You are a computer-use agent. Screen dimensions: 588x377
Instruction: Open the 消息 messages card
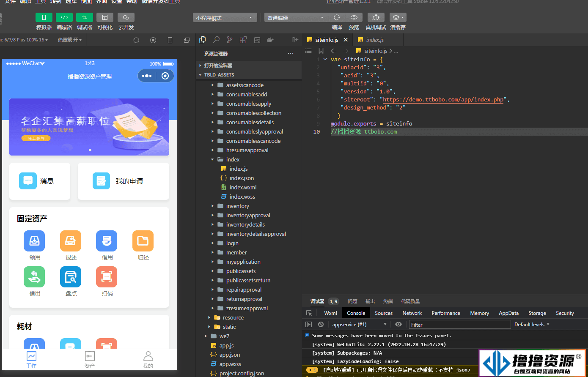[40, 181]
